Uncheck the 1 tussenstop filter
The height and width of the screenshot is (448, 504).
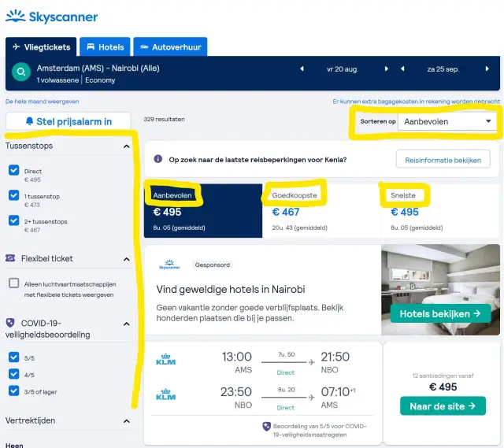pyautogui.click(x=14, y=195)
